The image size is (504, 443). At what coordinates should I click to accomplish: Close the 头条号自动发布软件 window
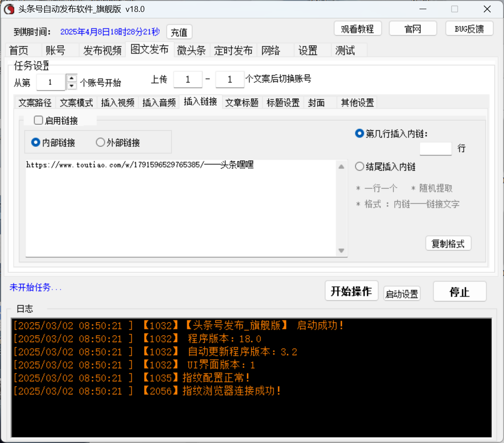pos(487,9)
